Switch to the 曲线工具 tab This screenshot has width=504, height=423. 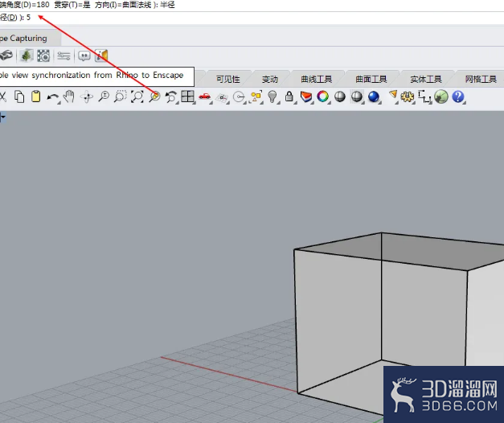tap(316, 79)
